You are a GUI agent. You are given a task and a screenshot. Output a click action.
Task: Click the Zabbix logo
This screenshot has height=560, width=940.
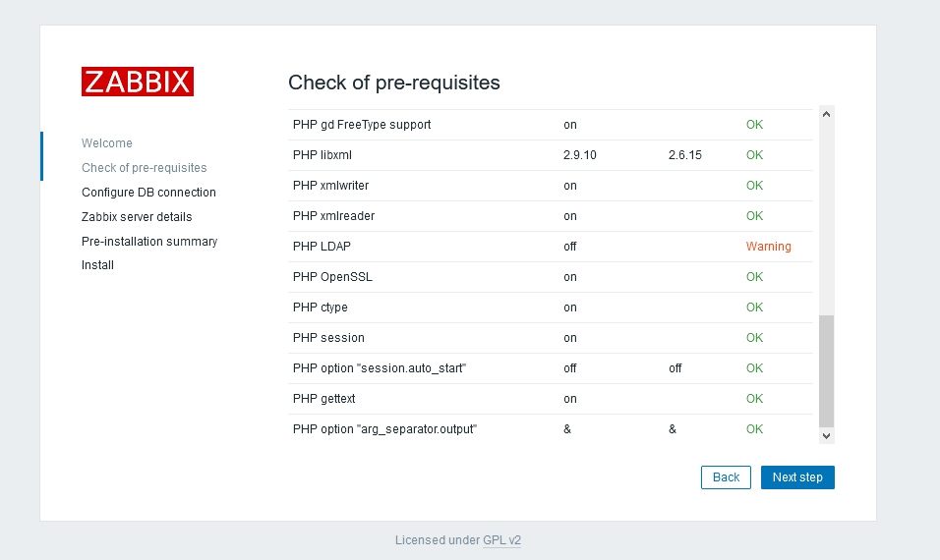(138, 82)
